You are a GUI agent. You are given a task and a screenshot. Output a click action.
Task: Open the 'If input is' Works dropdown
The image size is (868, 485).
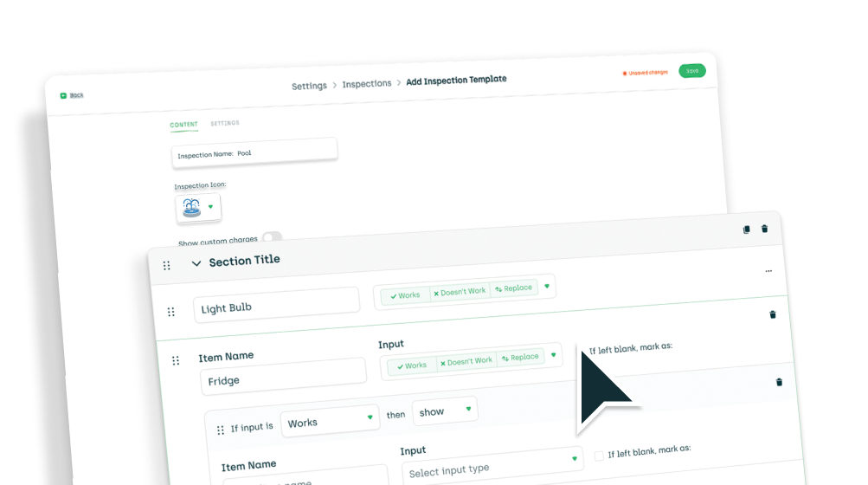click(x=330, y=421)
